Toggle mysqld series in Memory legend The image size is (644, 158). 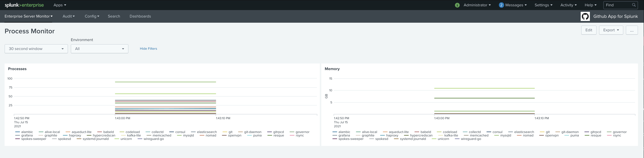[x=506, y=135]
